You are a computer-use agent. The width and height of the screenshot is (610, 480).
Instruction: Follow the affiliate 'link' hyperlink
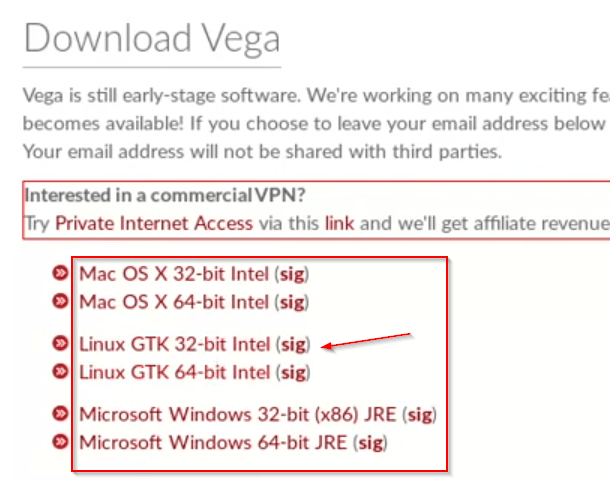[340, 224]
